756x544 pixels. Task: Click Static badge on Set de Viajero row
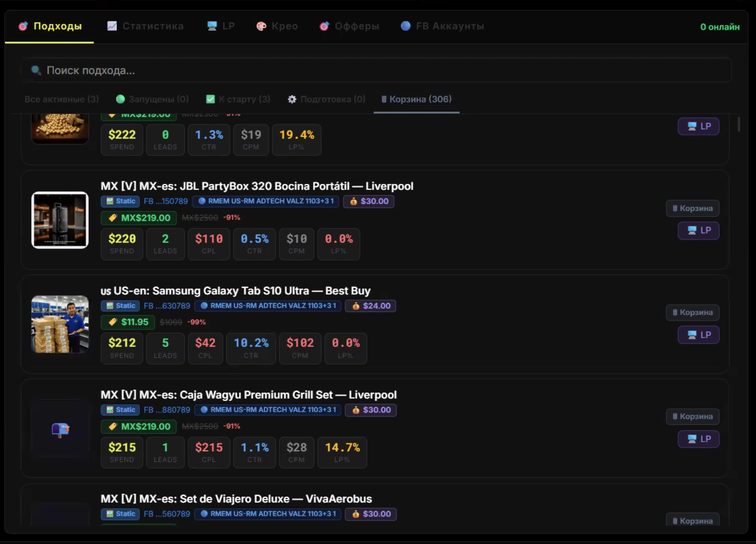[120, 514]
